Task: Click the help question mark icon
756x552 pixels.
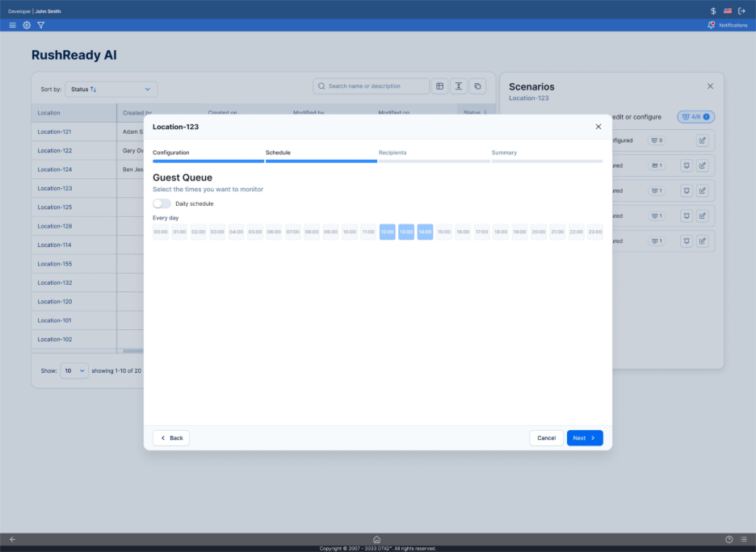Action: [729, 539]
